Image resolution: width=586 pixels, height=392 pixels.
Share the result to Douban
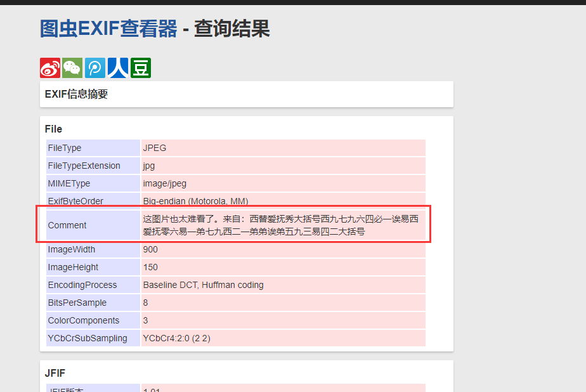(140, 67)
